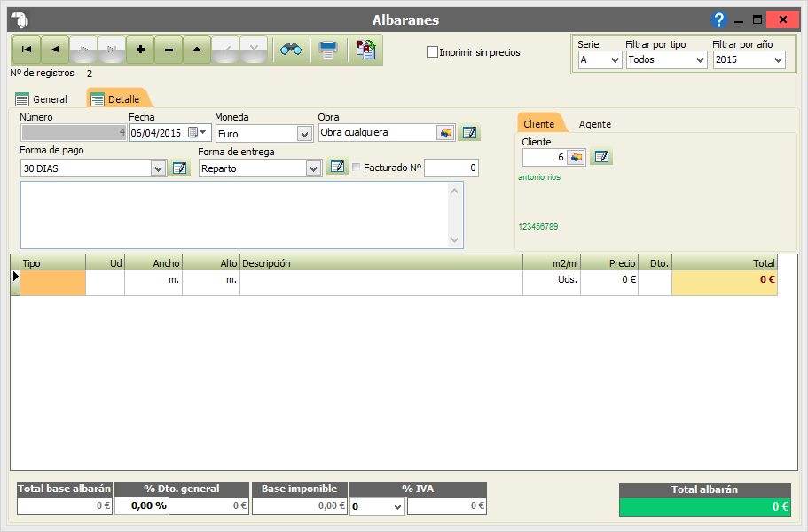Click the edit record up-arrow button
Image resolution: width=808 pixels, height=532 pixels.
pos(197,50)
